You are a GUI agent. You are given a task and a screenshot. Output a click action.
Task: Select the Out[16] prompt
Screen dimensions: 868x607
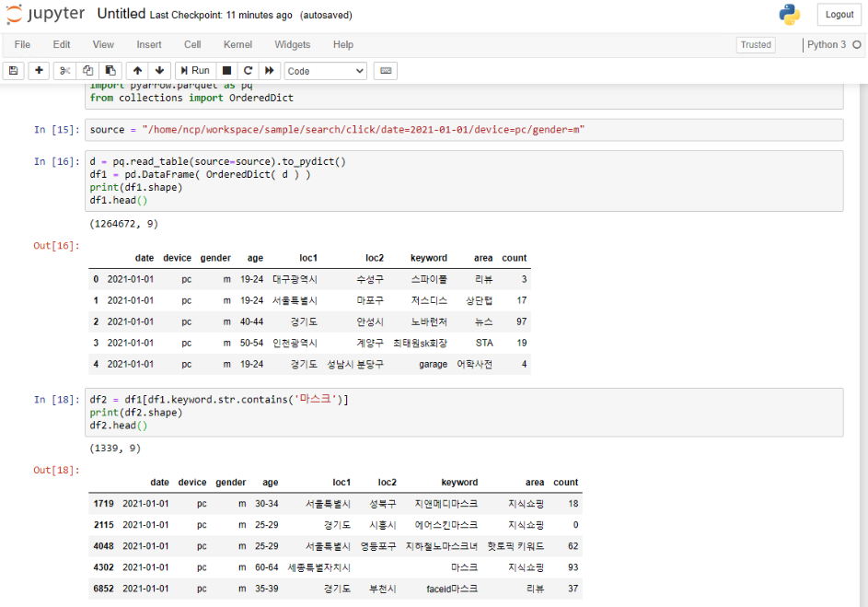[x=56, y=246]
